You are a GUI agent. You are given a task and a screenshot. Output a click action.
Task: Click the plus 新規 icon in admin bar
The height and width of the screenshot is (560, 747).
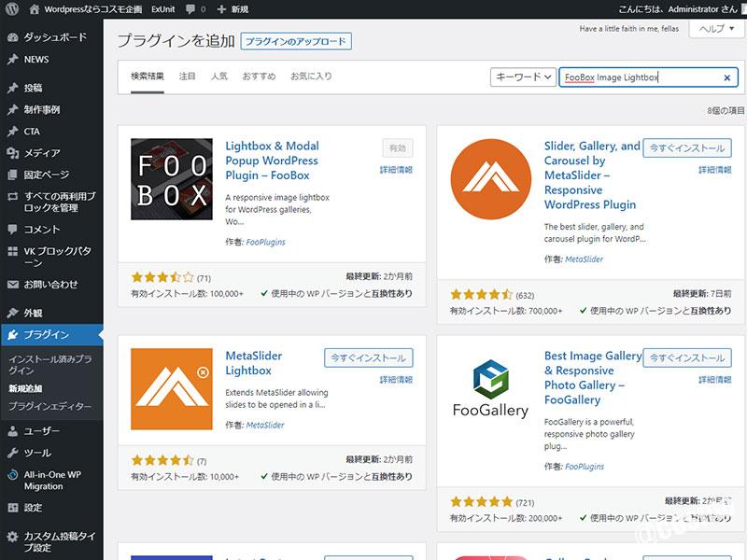pos(221,8)
